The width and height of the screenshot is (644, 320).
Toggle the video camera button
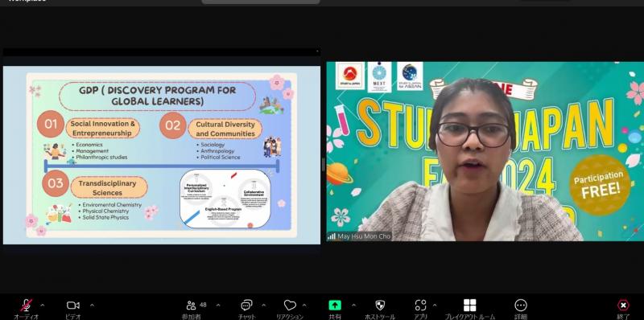coord(73,306)
